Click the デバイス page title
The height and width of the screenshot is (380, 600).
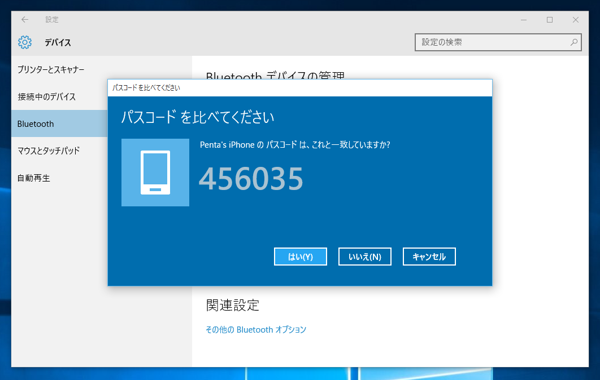(58, 42)
